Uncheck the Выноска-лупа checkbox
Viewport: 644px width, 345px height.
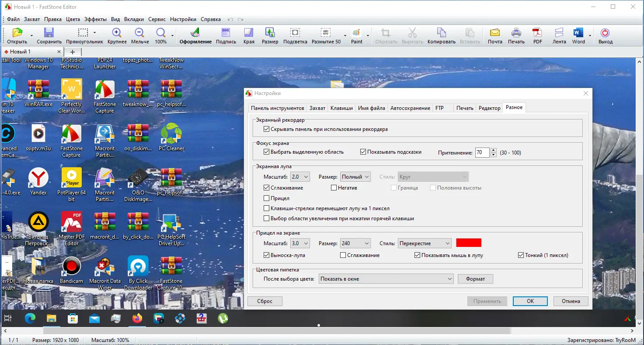[266, 255]
